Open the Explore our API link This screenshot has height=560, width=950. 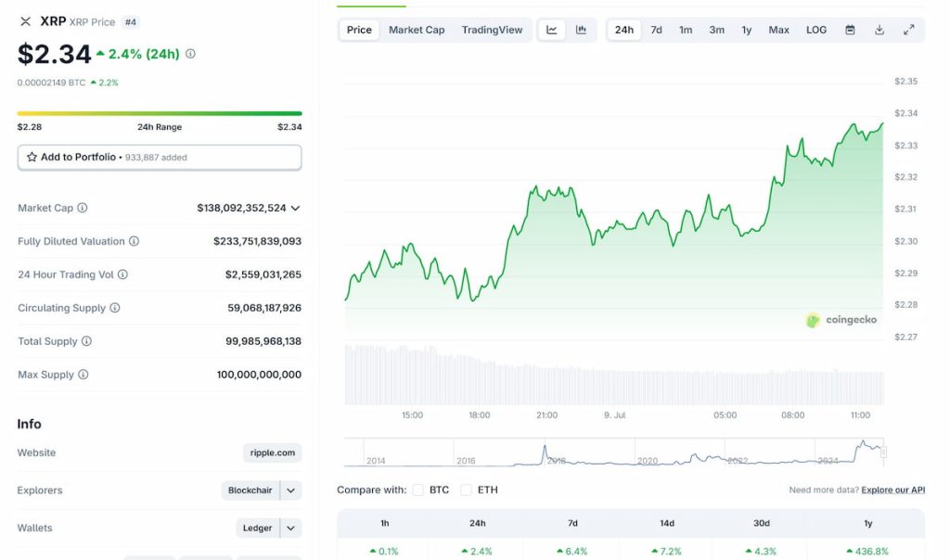pyautogui.click(x=892, y=490)
